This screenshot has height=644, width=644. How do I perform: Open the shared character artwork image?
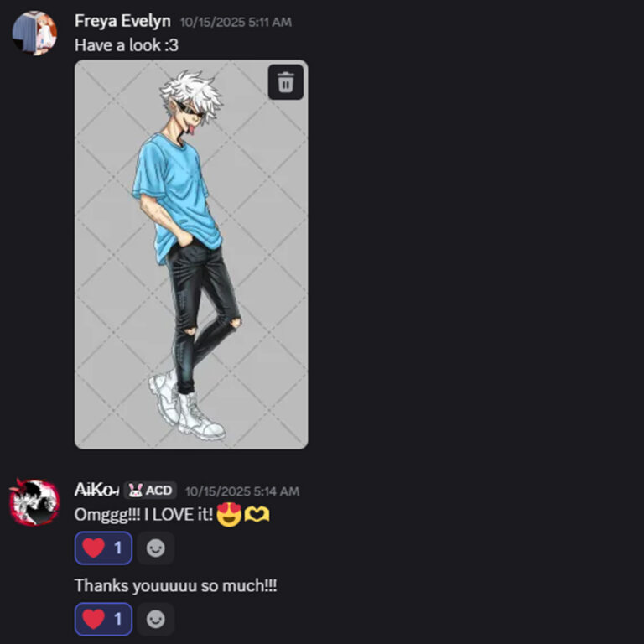click(191, 255)
